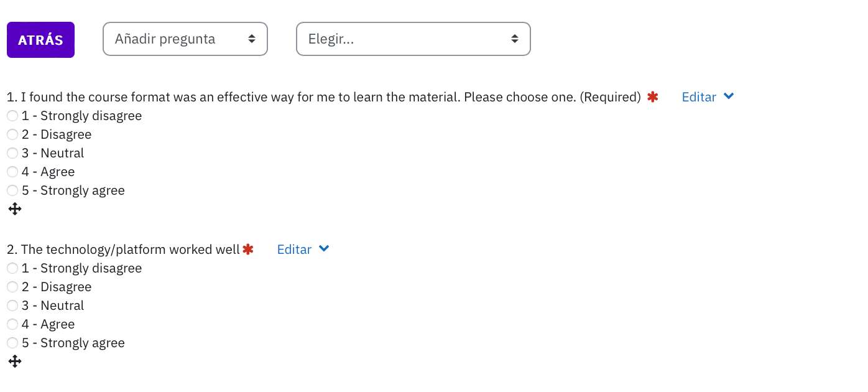Click the chevron icon beside question 1 Editar
The height and width of the screenshot is (392, 868).
729,96
